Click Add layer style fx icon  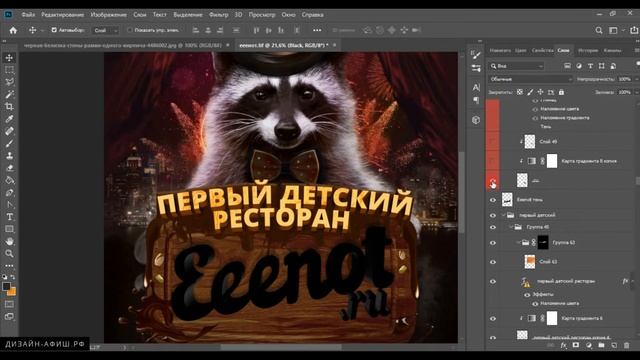(563, 345)
